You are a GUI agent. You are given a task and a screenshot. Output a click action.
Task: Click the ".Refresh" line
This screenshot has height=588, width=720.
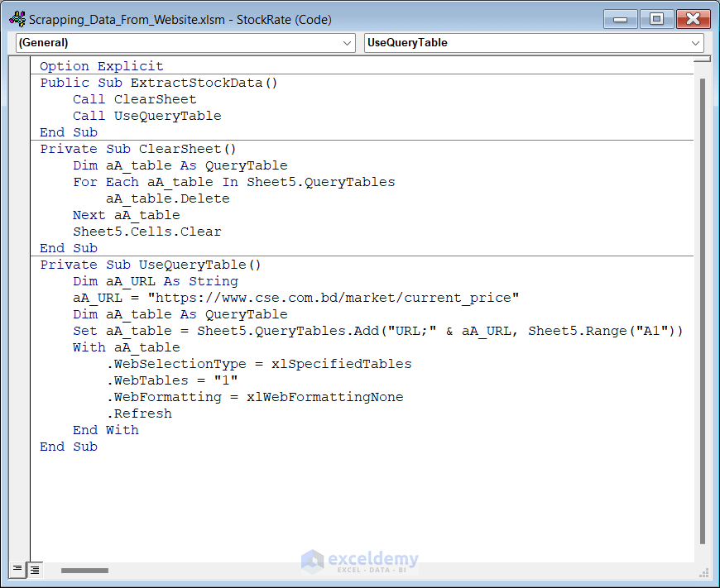point(139,414)
